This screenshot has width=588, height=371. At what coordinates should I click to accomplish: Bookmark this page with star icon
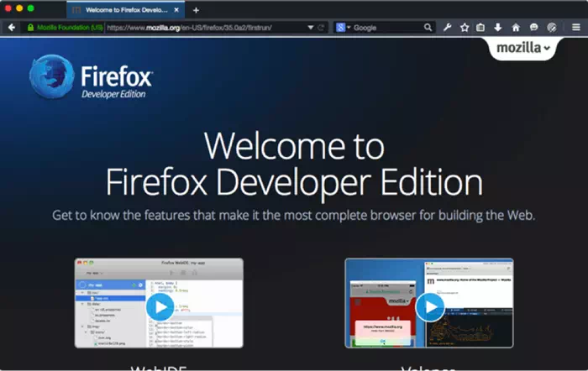[x=465, y=27]
